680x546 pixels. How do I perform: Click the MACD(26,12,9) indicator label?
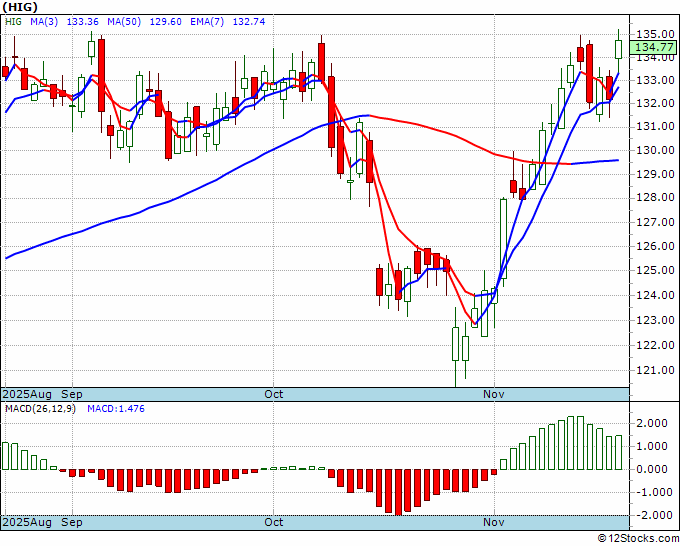(x=40, y=409)
